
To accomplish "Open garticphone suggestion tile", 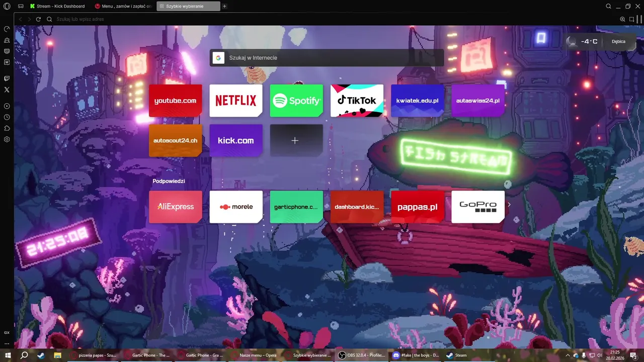I will click(x=296, y=207).
